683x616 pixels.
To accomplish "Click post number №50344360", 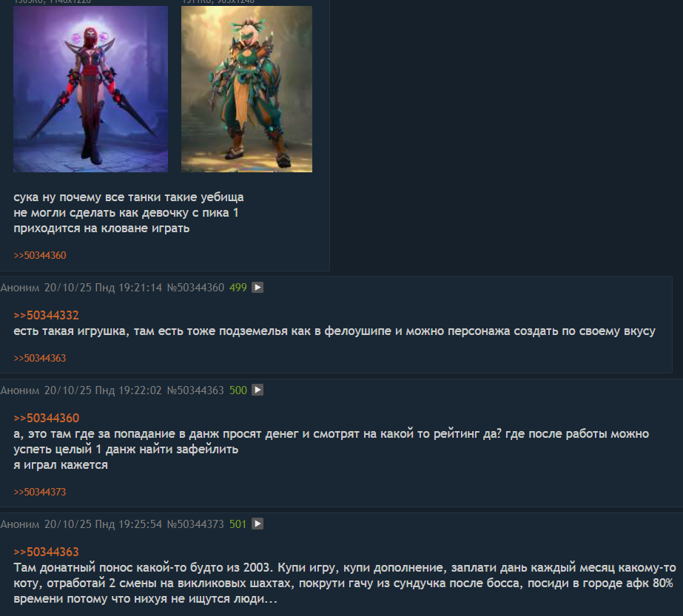I will [x=195, y=288].
